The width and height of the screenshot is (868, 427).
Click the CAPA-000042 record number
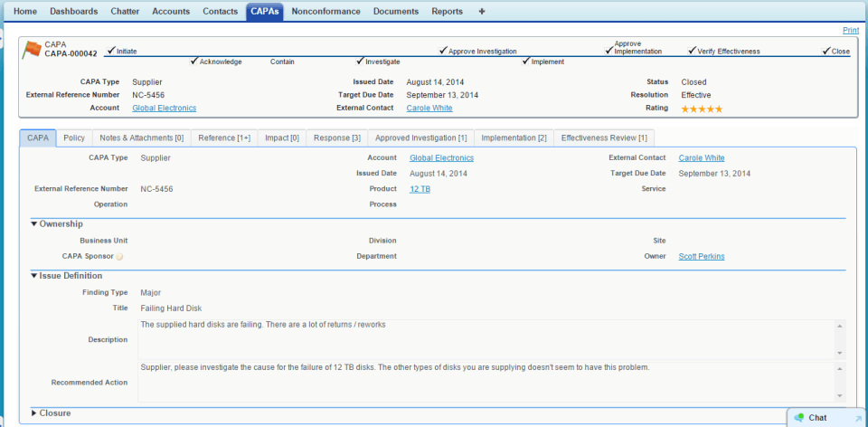tap(71, 54)
